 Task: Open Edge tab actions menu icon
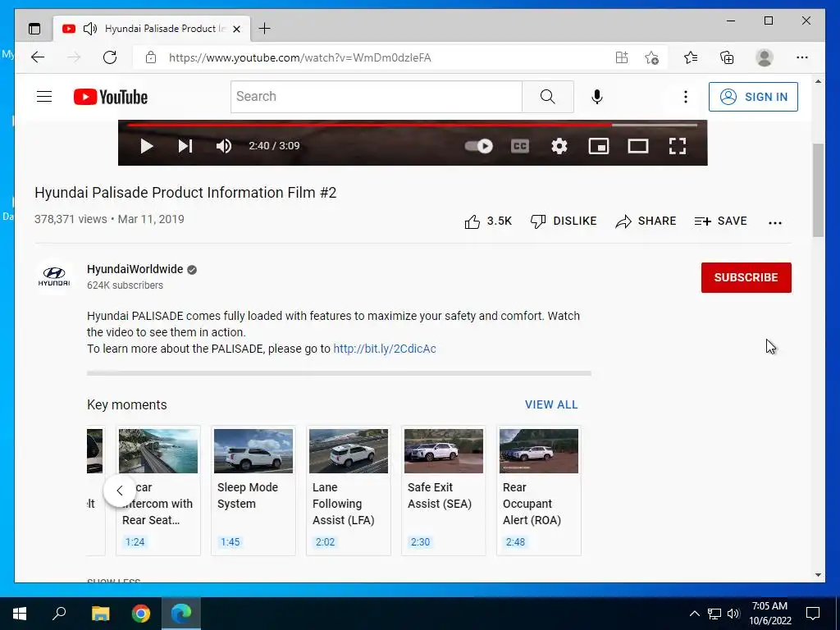[34, 29]
